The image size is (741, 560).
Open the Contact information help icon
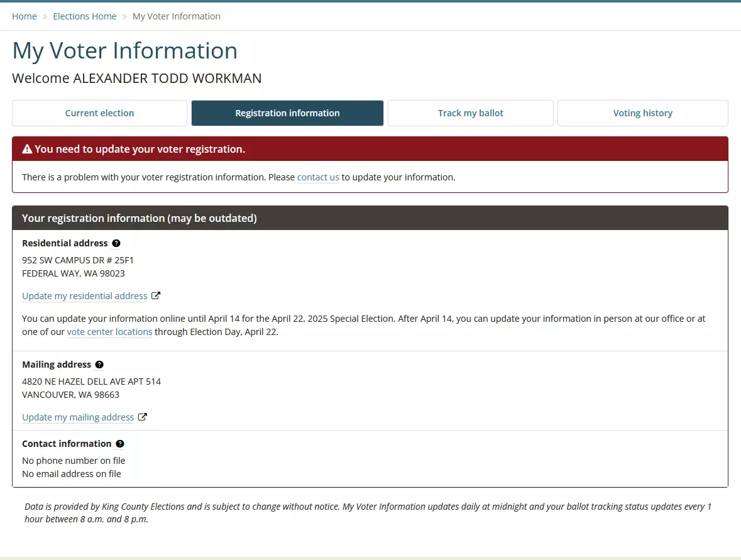pos(120,444)
